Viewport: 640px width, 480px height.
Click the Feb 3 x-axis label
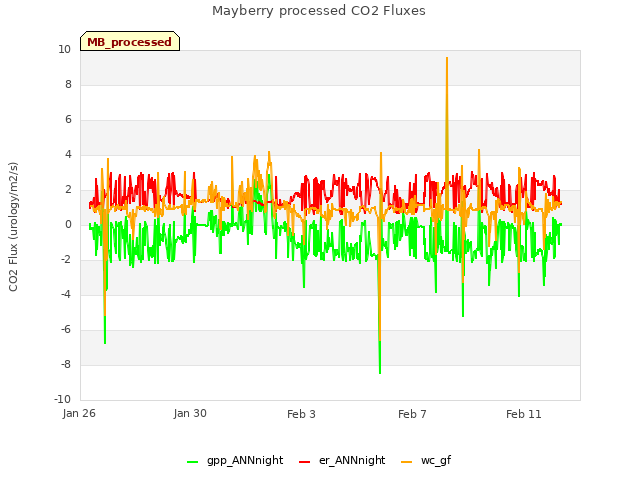pos(301,414)
